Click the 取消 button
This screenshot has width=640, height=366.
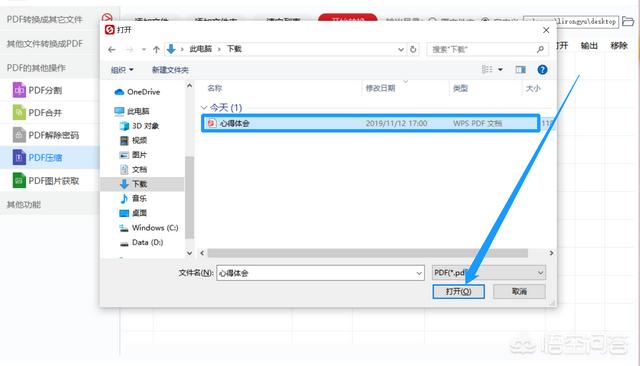(519, 291)
